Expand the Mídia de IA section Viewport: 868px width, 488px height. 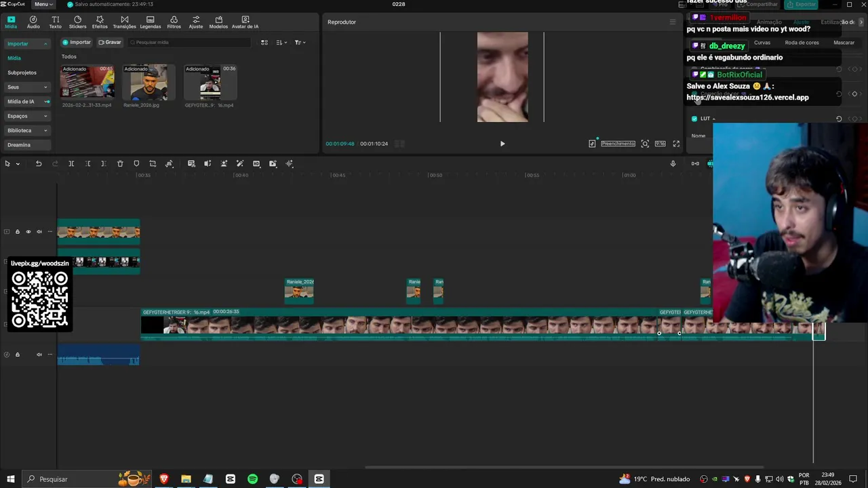click(47, 102)
